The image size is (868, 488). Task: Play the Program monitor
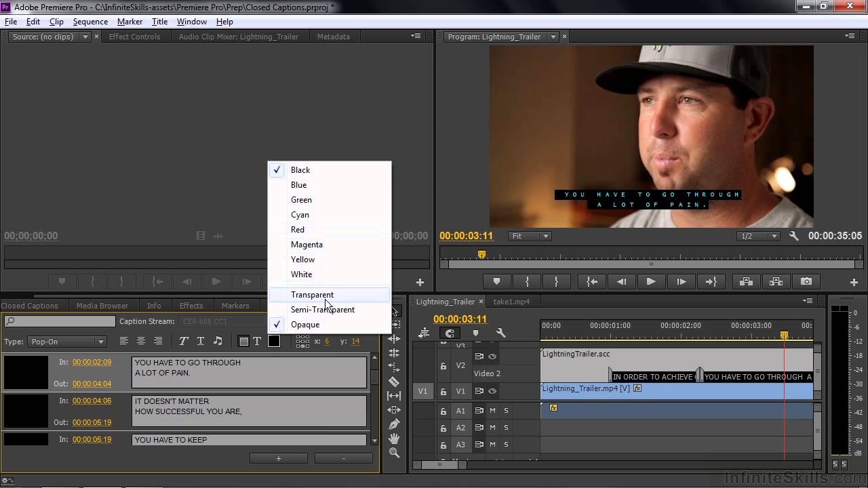point(650,281)
